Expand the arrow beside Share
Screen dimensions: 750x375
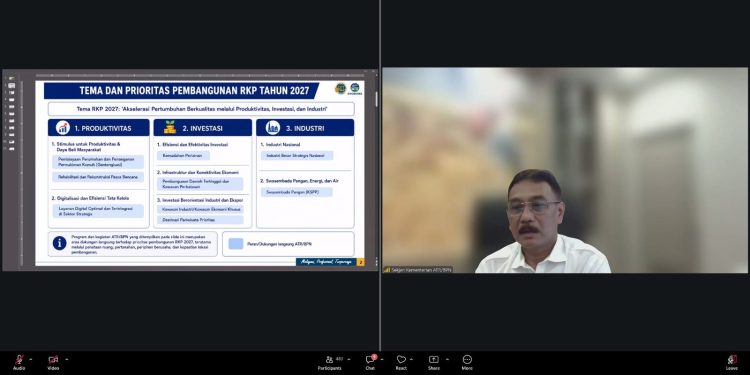pyautogui.click(x=447, y=359)
